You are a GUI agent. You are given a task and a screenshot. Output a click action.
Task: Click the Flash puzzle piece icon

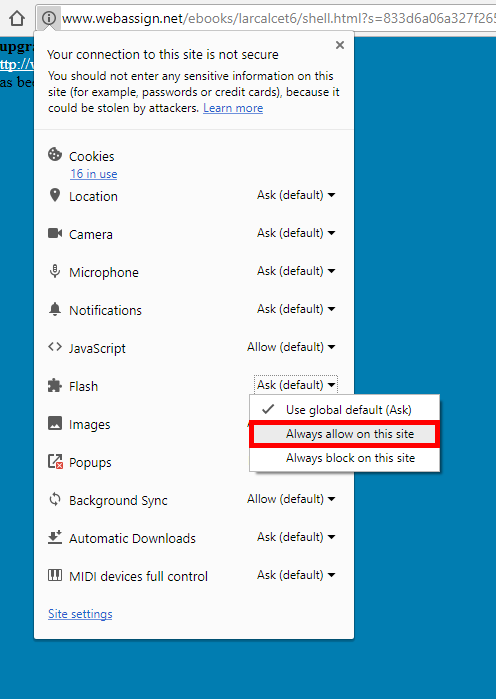tap(55, 385)
